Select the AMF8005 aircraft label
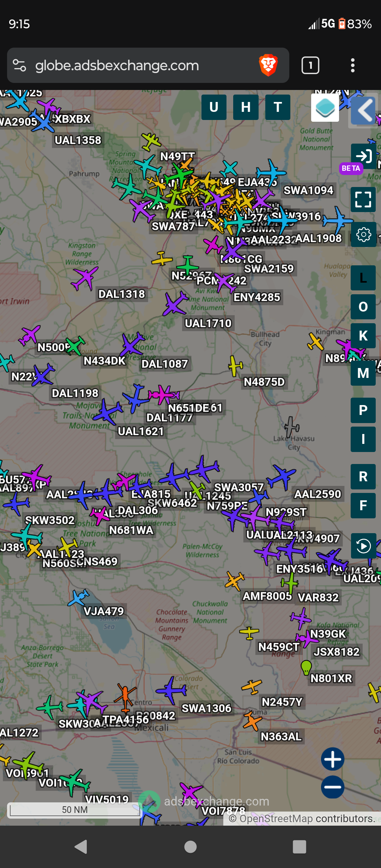Image resolution: width=381 pixels, height=868 pixels. pyautogui.click(x=267, y=596)
